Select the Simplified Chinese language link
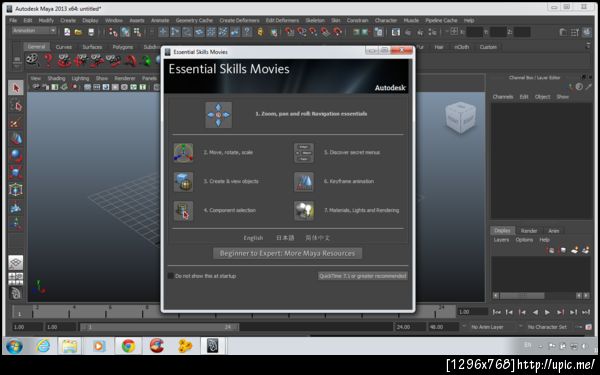 coord(318,238)
